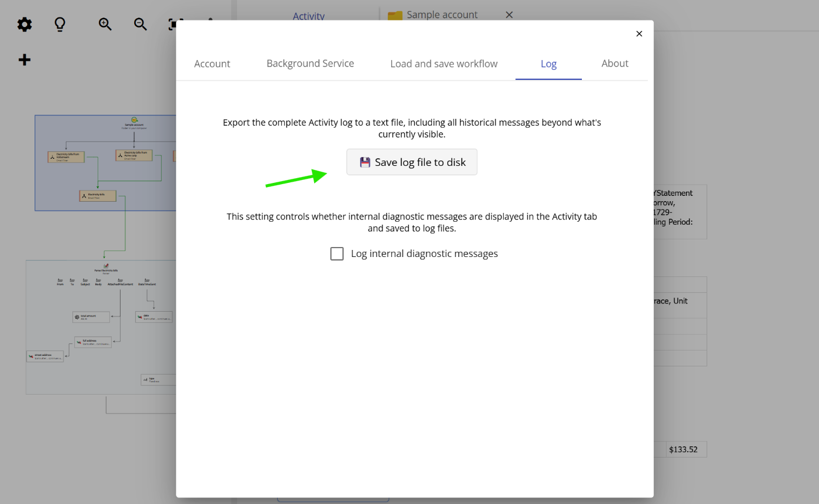
Task: Click the Parse Electricity bills parser node icon
Action: (106, 267)
